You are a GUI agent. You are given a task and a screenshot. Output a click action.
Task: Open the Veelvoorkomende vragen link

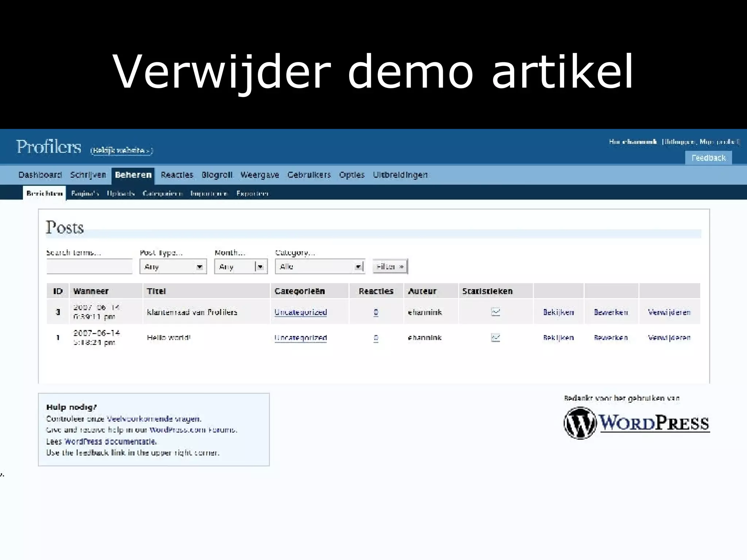click(153, 419)
